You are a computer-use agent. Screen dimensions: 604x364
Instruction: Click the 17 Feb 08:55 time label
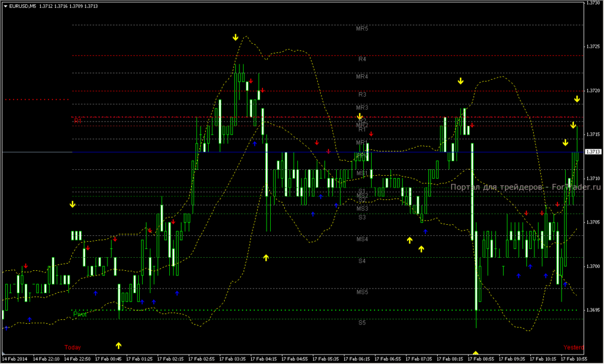click(x=481, y=359)
